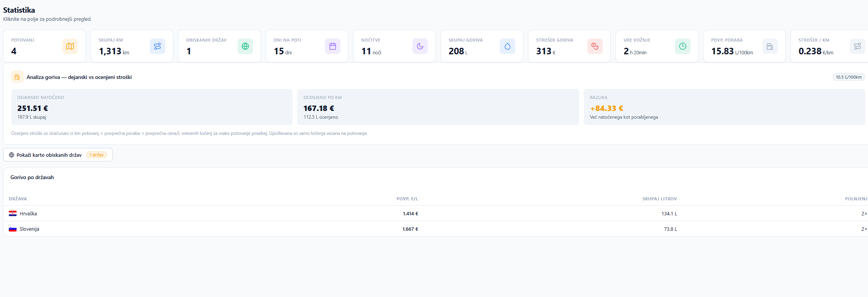Expand the Dejansko natočeno panel
This screenshot has width=868, height=297.
coord(152,107)
